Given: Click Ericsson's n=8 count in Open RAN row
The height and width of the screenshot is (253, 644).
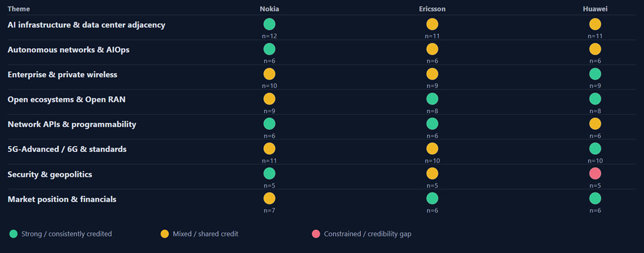Looking at the screenshot, I should click(432, 111).
